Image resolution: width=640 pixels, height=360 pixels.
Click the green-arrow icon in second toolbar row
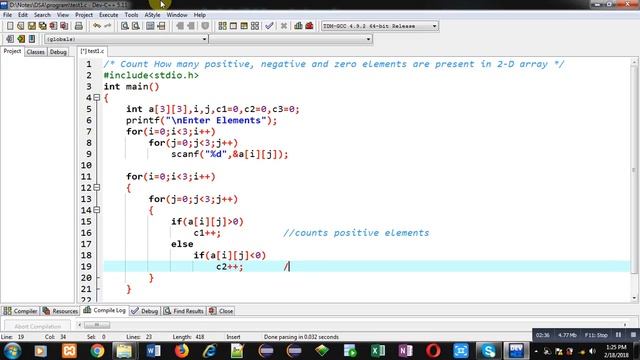pyautogui.click(x=21, y=39)
